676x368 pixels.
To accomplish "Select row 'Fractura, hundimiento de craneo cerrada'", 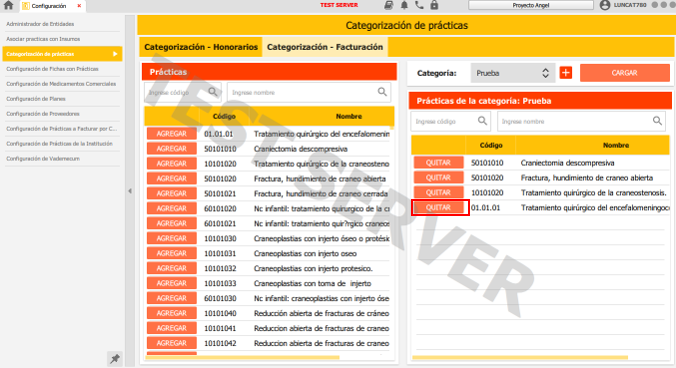I will point(321,193).
